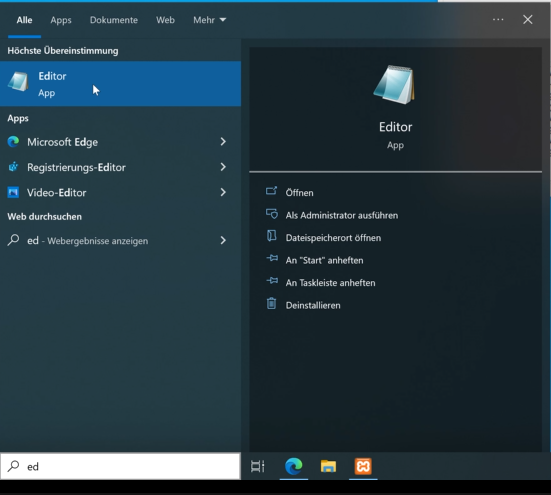The width and height of the screenshot is (551, 495).
Task: Expand Microsoft Edge result with its chevron
Action: (x=223, y=142)
